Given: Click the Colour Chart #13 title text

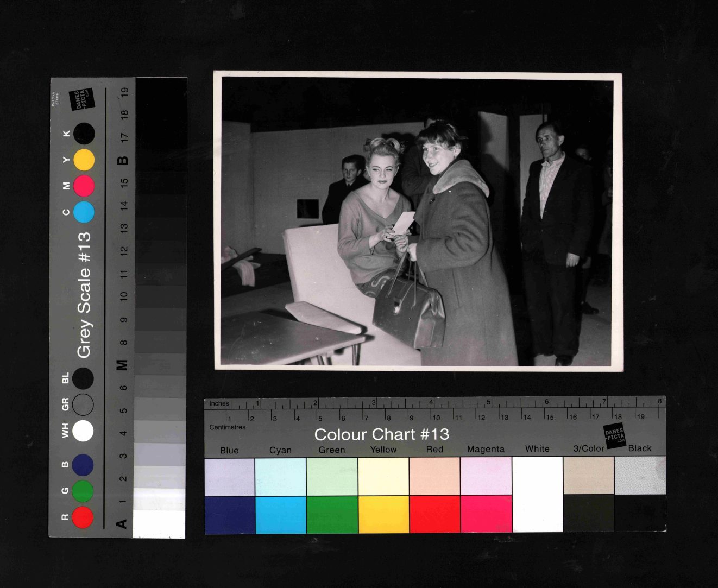Looking at the screenshot, I should tap(381, 434).
